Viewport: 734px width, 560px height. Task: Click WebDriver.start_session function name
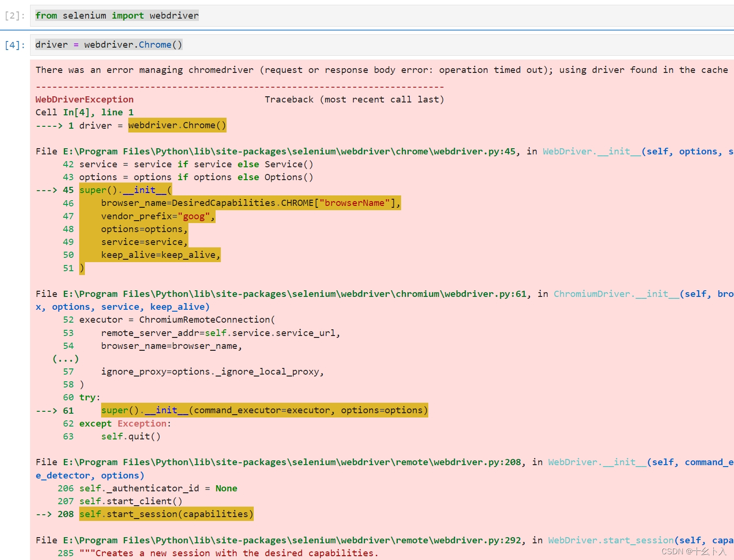610,540
